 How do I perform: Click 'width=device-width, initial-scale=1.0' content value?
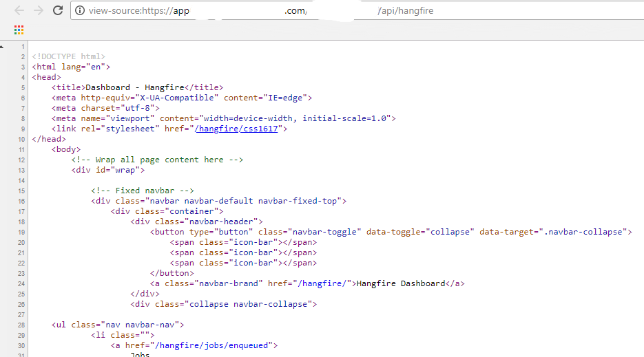click(295, 118)
